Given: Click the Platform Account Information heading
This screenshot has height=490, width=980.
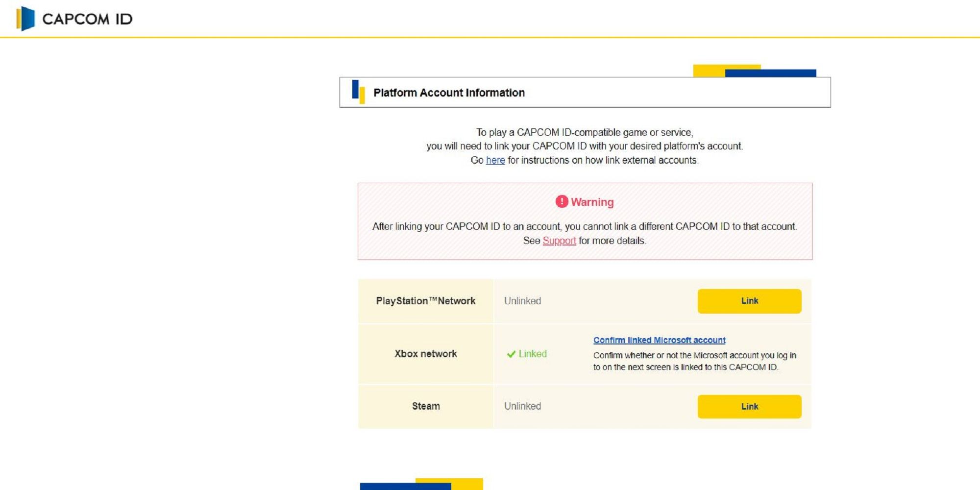Looking at the screenshot, I should 449,92.
